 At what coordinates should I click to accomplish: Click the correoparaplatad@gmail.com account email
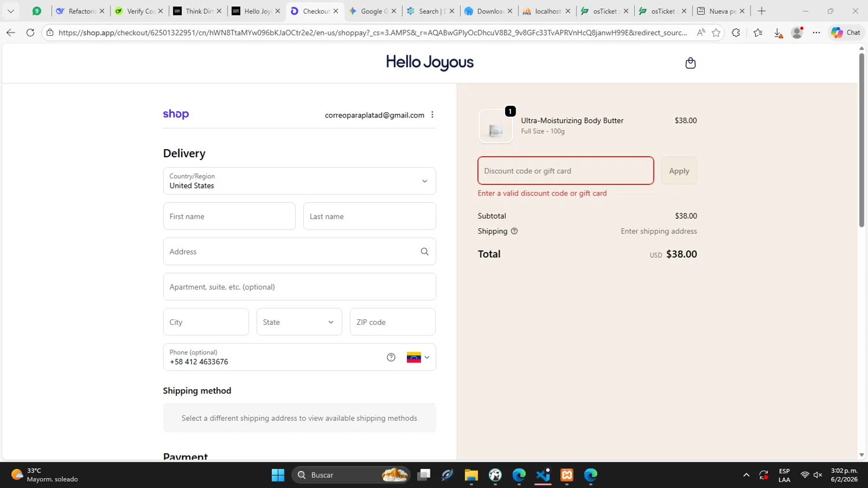374,115
